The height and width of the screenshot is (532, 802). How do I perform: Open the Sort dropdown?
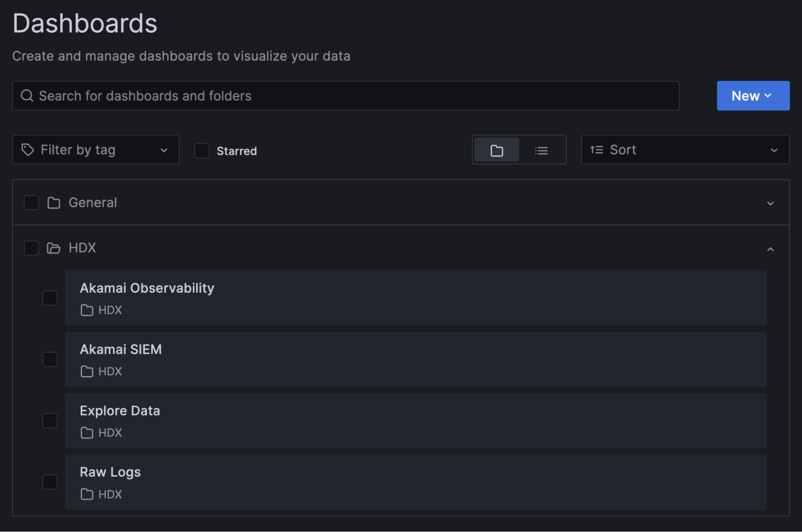point(685,150)
